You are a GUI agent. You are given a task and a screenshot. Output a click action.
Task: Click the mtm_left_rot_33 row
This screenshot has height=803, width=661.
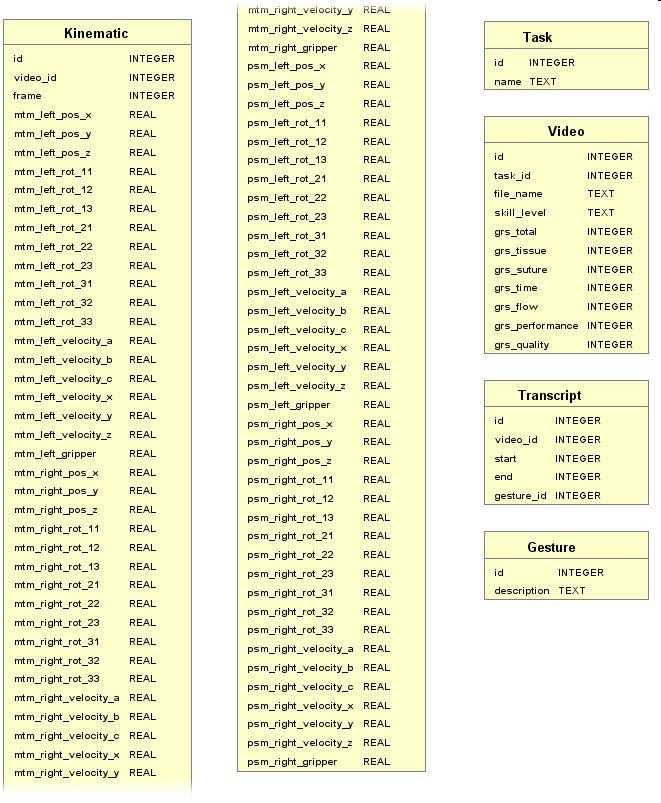pyautogui.click(x=97, y=322)
